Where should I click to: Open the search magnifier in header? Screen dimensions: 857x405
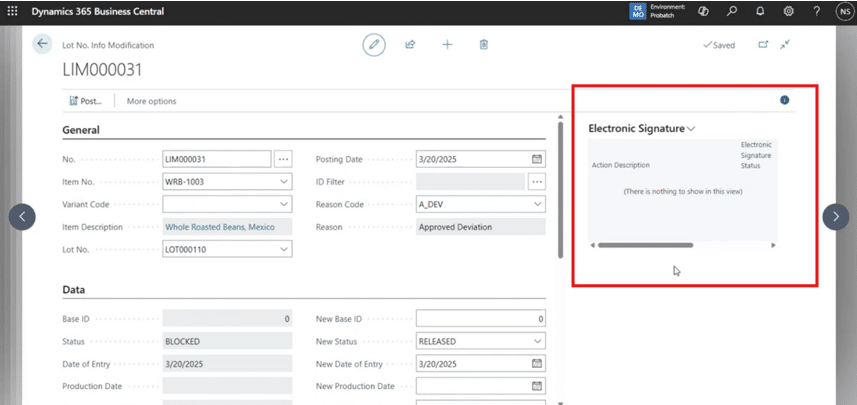pyautogui.click(x=732, y=11)
